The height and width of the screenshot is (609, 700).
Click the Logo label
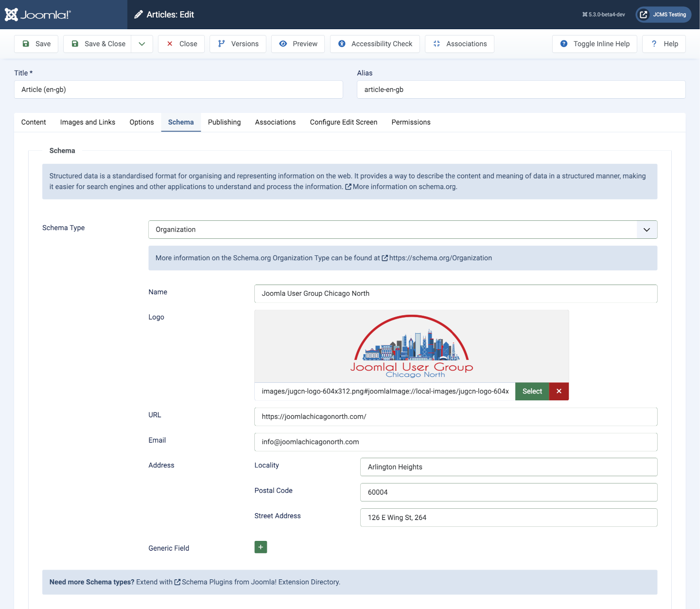pos(156,317)
